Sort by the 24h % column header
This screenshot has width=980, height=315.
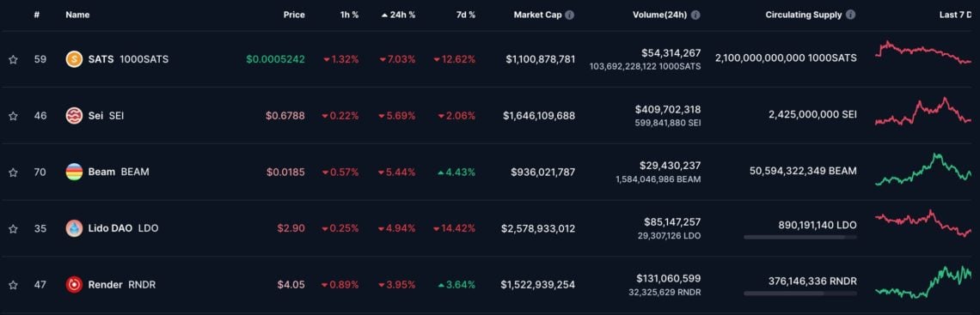(x=398, y=15)
